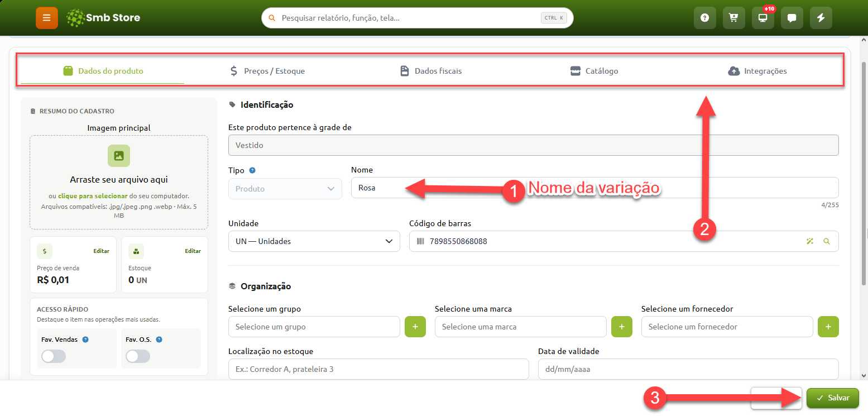This screenshot has width=868, height=416.
Task: Click the info icon next to Tipo
Action: click(252, 170)
